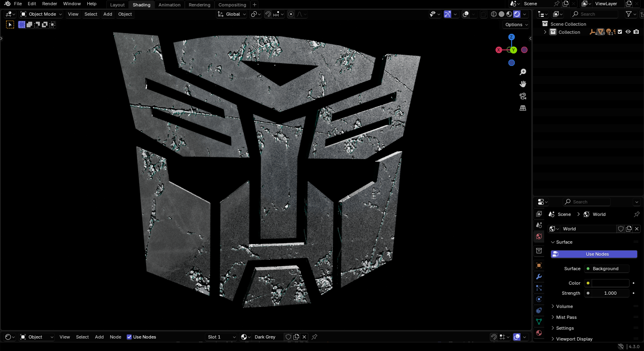This screenshot has height=351, width=644.
Task: Open the Material properties tab icon
Action: (x=539, y=333)
